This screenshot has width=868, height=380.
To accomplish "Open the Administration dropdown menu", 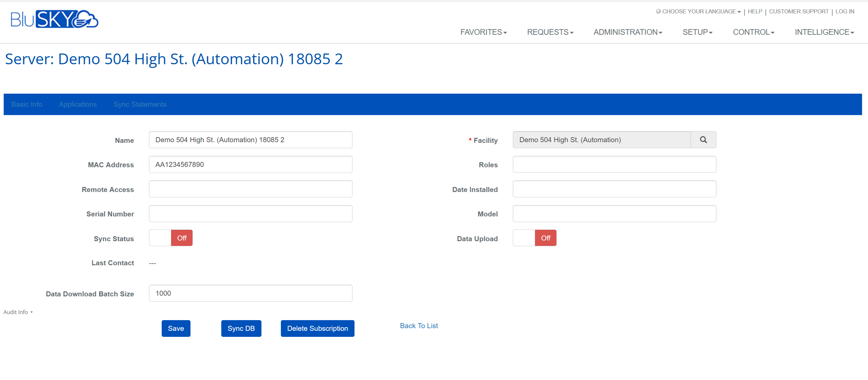I will [627, 32].
